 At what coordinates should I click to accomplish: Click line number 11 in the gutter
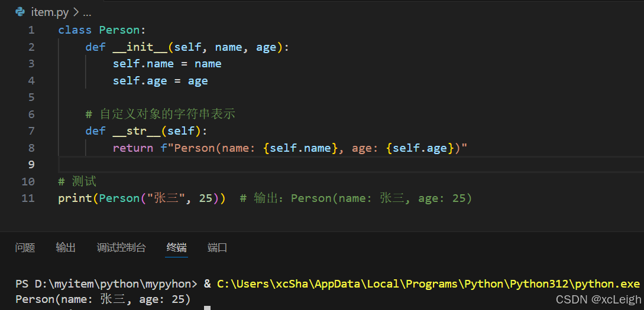(x=28, y=198)
